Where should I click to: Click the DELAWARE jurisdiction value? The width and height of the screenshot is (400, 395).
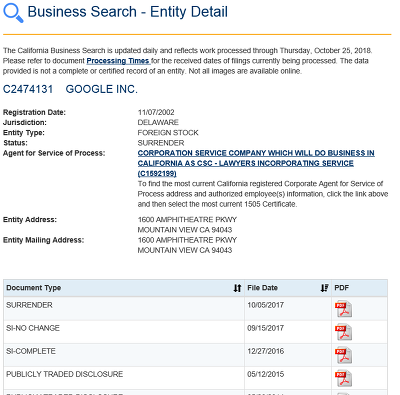point(158,122)
